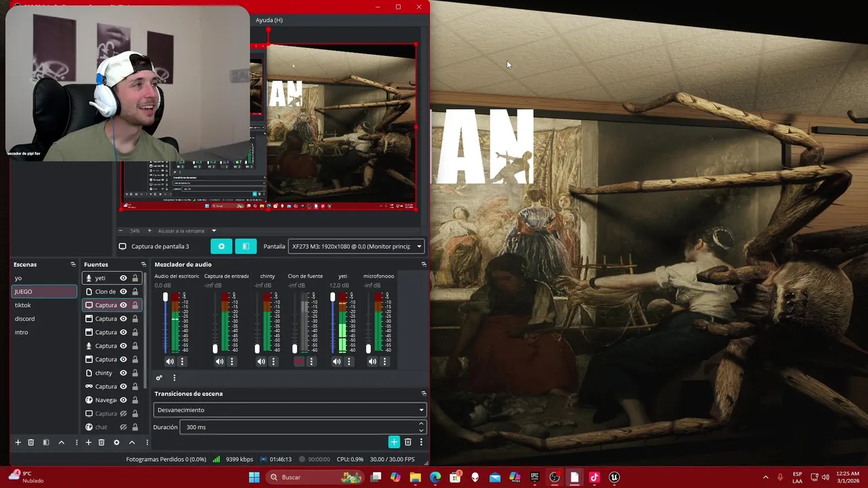Hide the yeti source
Screen dimensions: 868x488
coord(123,278)
